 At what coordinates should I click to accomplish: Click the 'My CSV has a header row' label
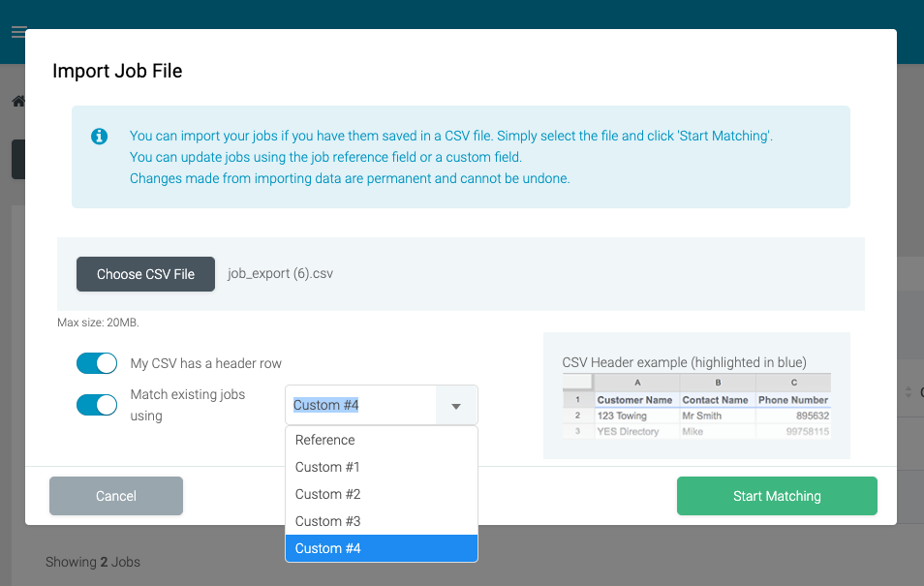click(205, 364)
